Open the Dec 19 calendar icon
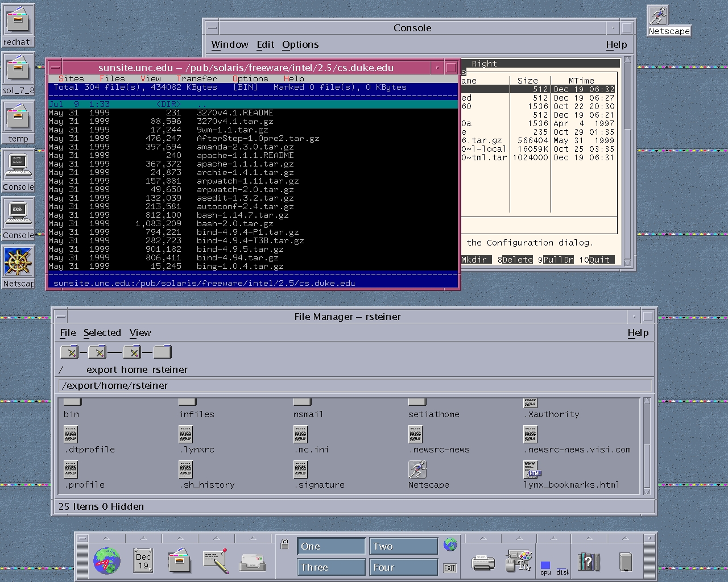The image size is (728, 582). coord(143,560)
